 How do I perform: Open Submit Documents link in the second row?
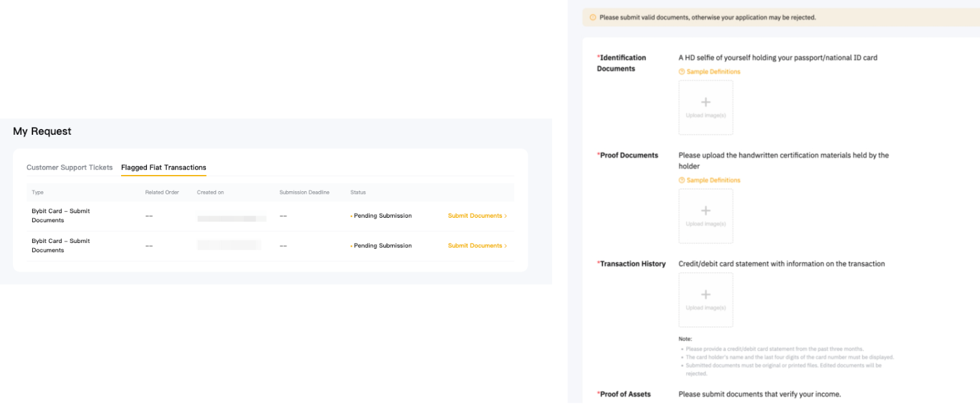click(475, 246)
